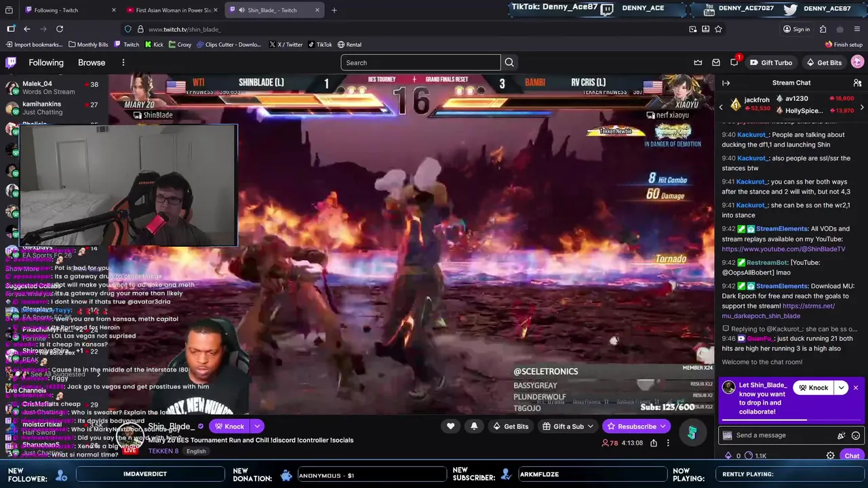This screenshot has width=868, height=488.
Task: Reload the page with refresh icon
Action: pyautogui.click(x=60, y=29)
